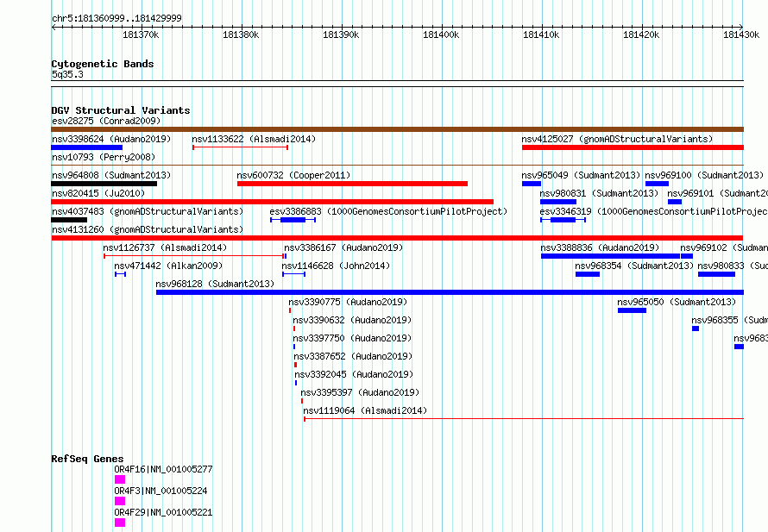
Task: Open nsv969101 variant label
Action: click(717, 193)
